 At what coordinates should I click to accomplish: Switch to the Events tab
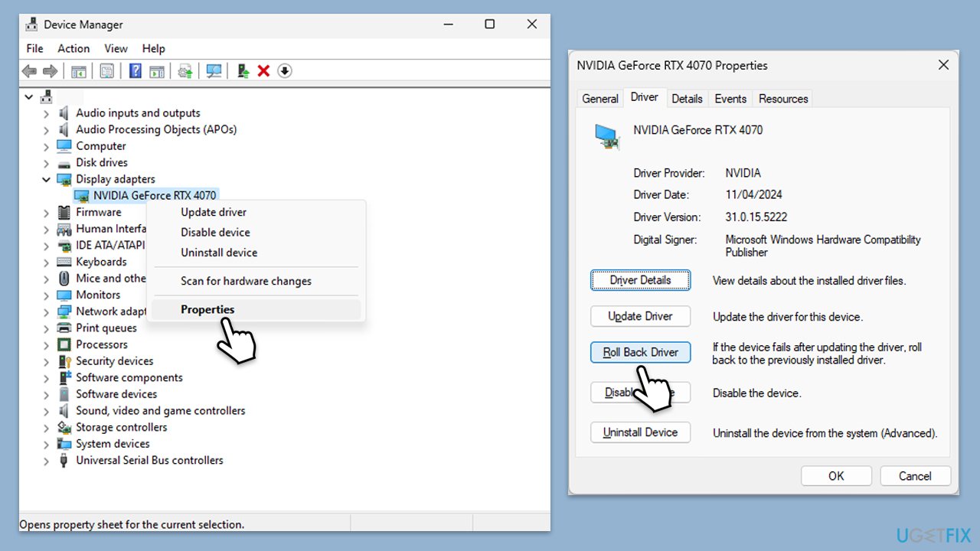tap(730, 99)
